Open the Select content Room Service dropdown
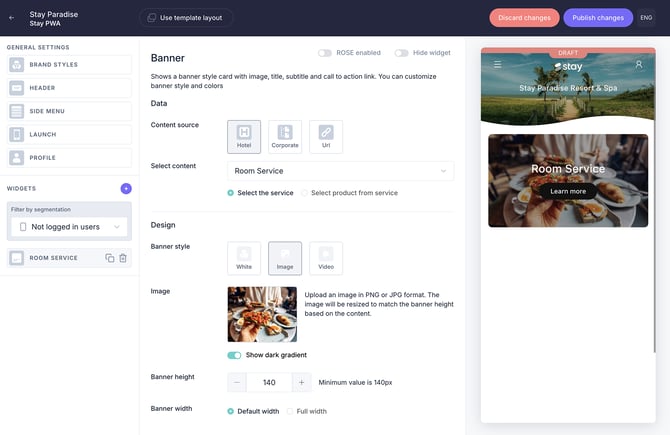 pyautogui.click(x=340, y=171)
